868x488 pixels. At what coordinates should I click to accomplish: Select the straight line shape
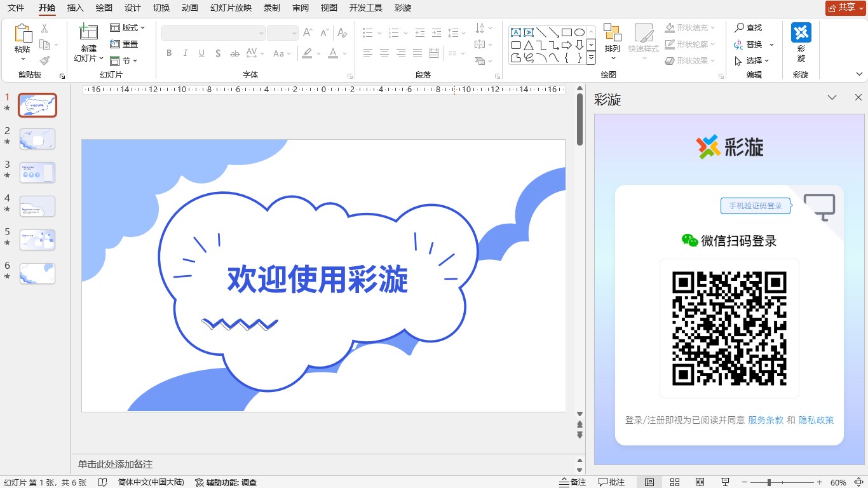coord(541,32)
